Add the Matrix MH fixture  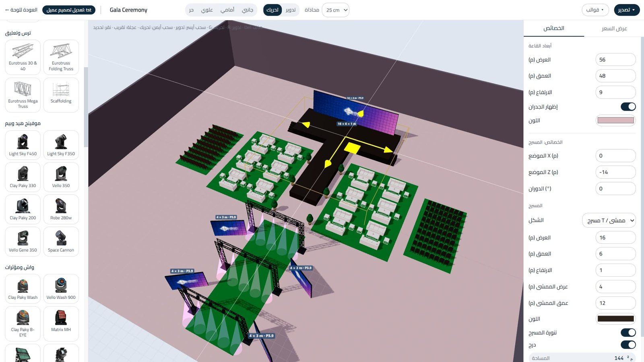point(61,323)
